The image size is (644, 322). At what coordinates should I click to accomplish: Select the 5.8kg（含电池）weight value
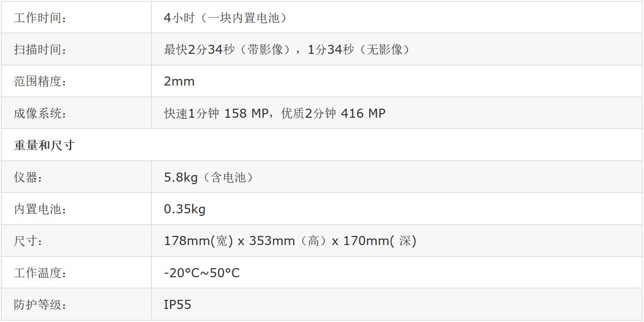click(x=209, y=178)
